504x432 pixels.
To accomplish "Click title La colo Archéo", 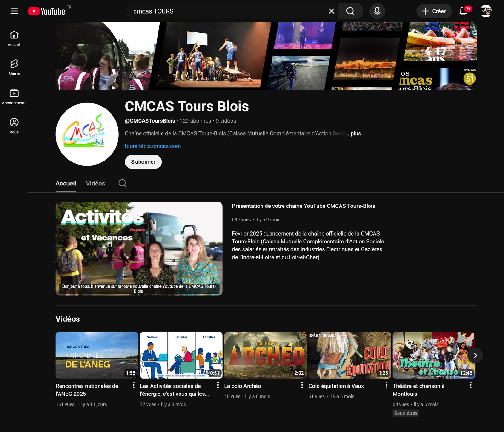I will (x=243, y=386).
